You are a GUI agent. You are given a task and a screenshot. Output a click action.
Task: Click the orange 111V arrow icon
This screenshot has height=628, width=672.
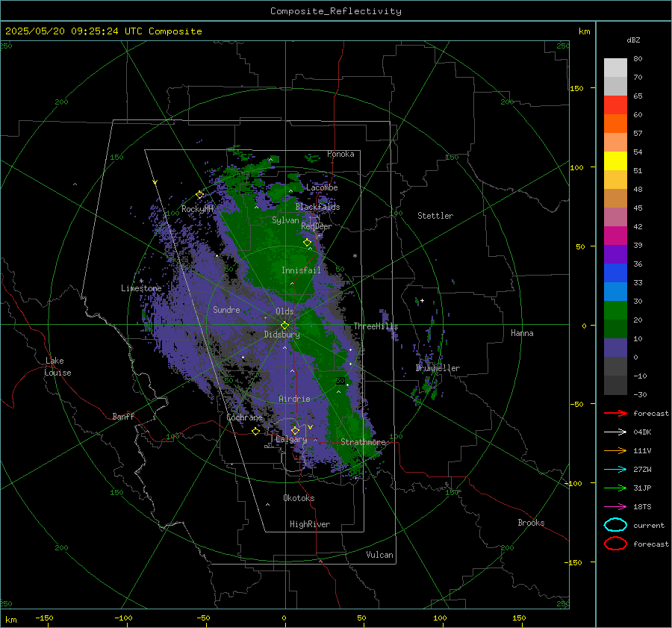(615, 450)
